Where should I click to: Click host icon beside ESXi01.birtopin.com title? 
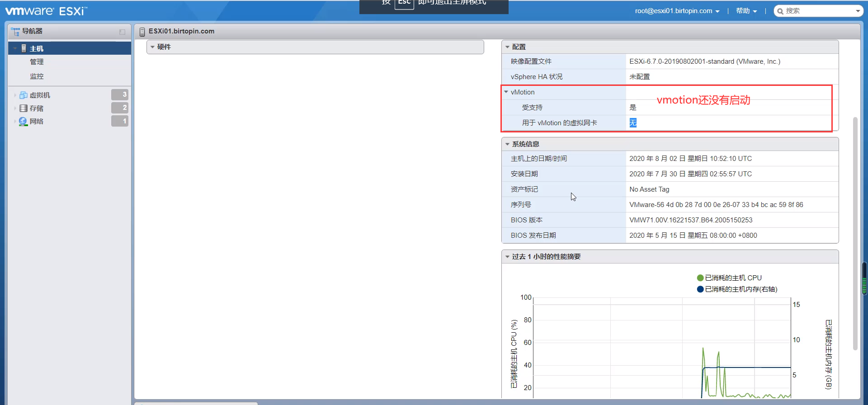pyautogui.click(x=142, y=32)
